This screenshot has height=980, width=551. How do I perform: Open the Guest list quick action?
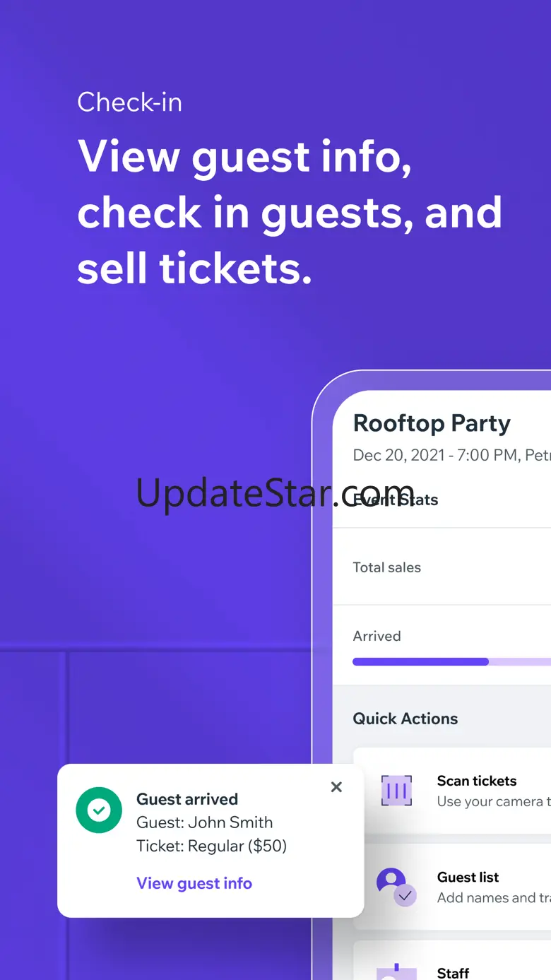[452, 887]
